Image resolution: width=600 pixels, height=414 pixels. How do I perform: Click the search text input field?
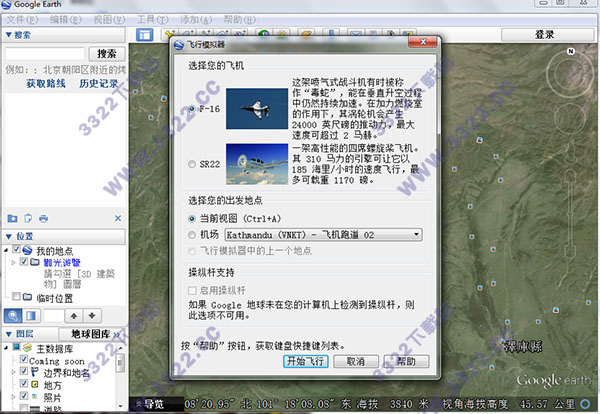click(45, 54)
